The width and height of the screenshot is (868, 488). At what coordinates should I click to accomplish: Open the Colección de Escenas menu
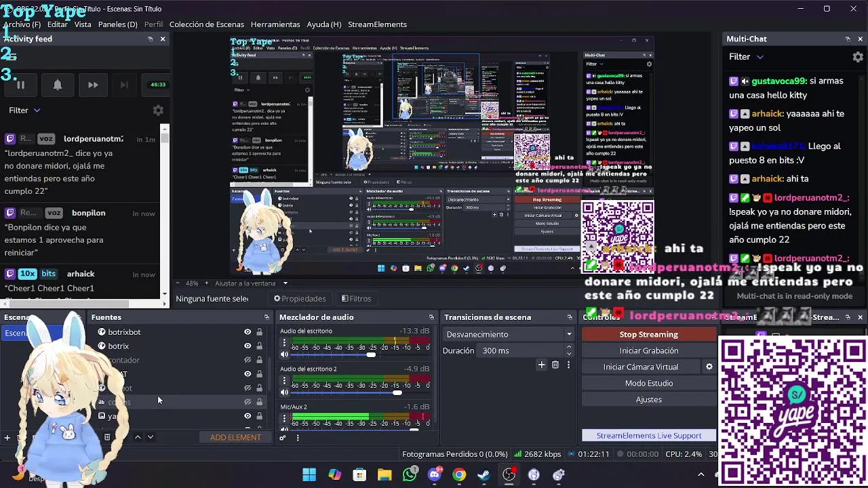tap(207, 24)
